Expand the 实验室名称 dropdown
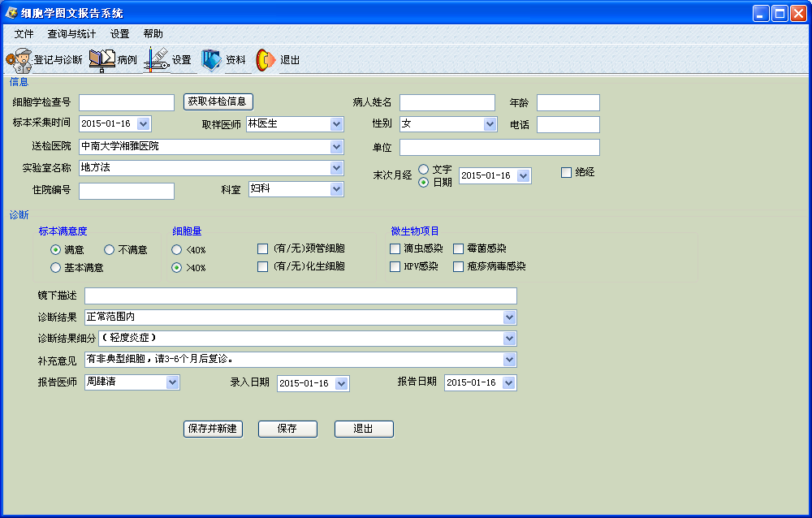Viewport: 812px width, 518px height. point(337,168)
